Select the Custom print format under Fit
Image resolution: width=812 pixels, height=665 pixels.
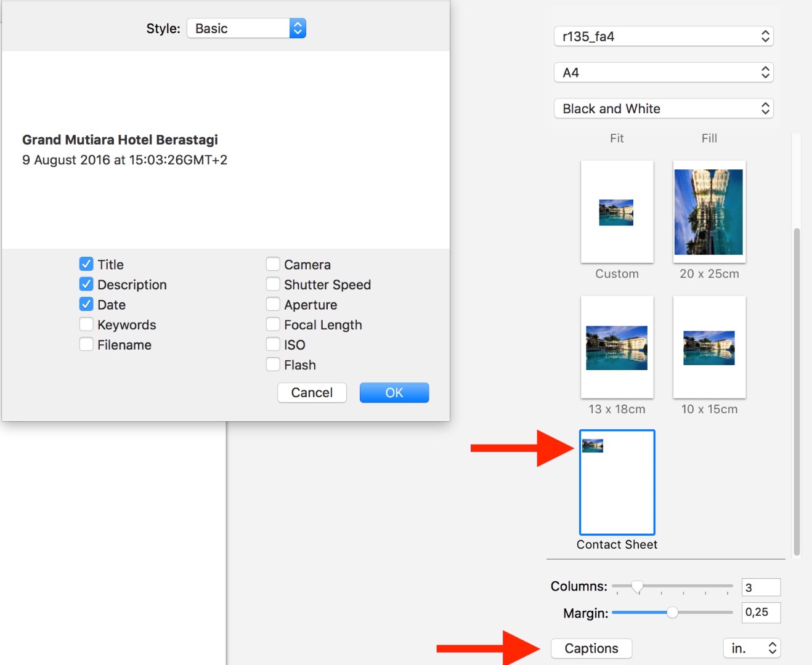[x=616, y=212]
